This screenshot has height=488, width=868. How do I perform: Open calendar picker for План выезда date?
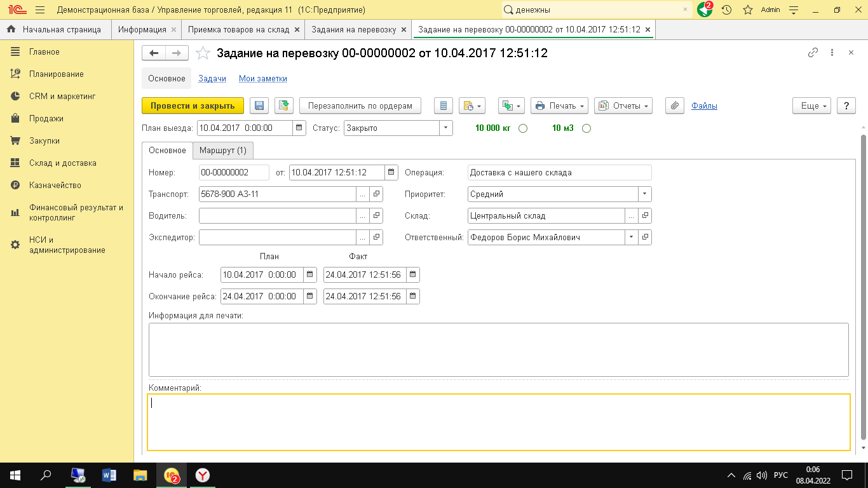[x=299, y=128]
